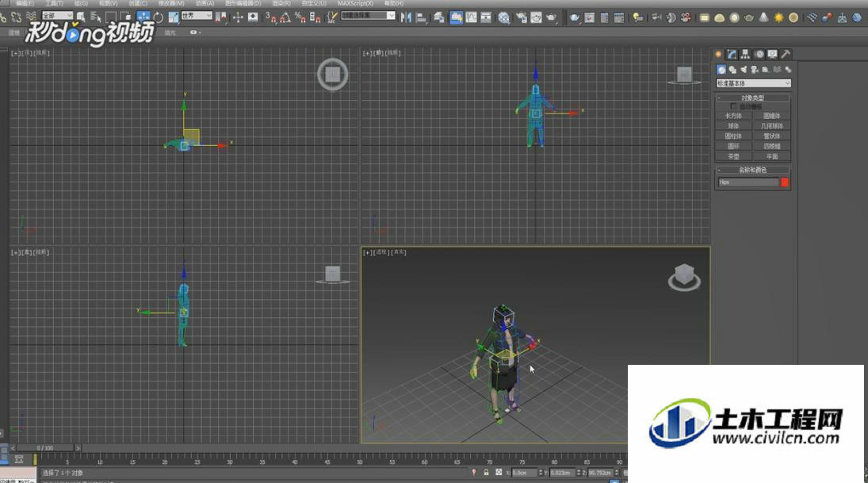Click the Select Object arrow tool
Screen dimensions: 868x483
coord(81,17)
